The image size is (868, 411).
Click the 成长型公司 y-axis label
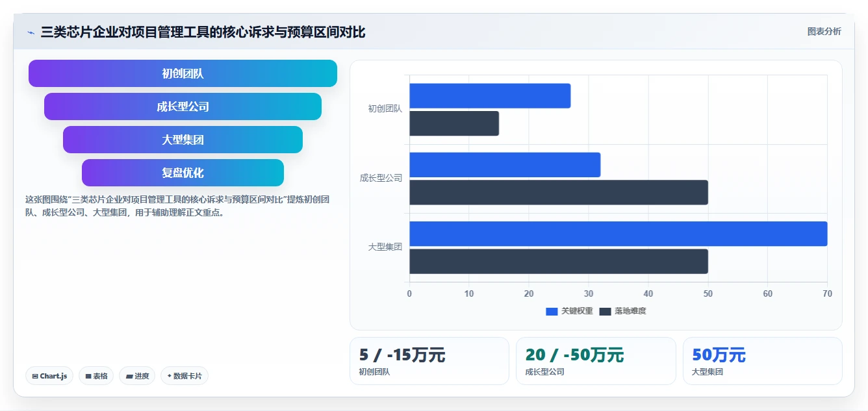(381, 178)
